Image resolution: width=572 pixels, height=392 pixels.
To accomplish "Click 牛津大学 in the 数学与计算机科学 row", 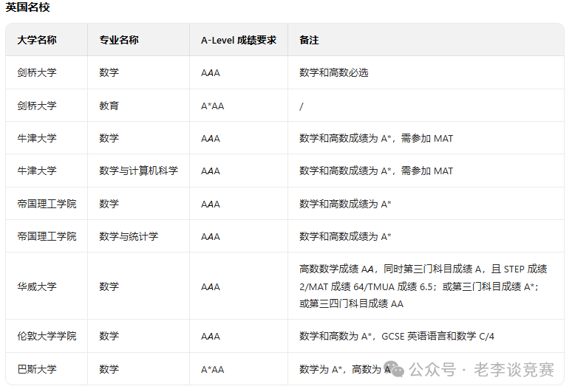I will [x=37, y=171].
